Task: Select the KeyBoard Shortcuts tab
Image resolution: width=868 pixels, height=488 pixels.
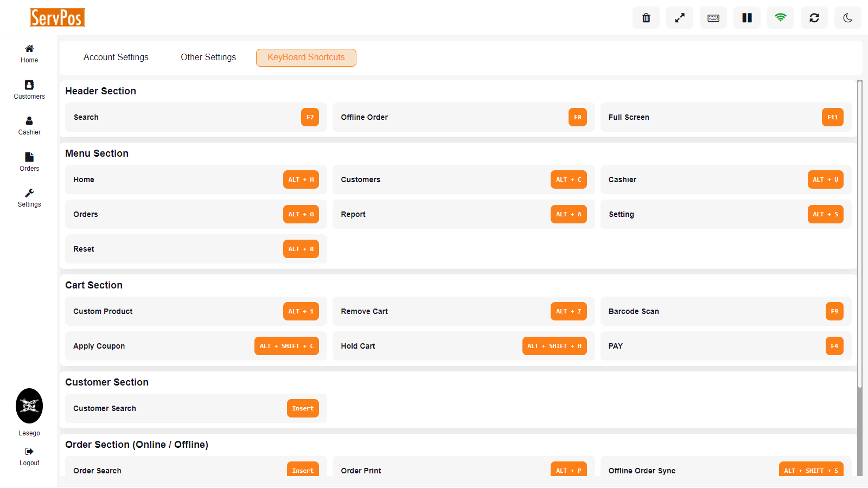Action: (x=306, y=57)
